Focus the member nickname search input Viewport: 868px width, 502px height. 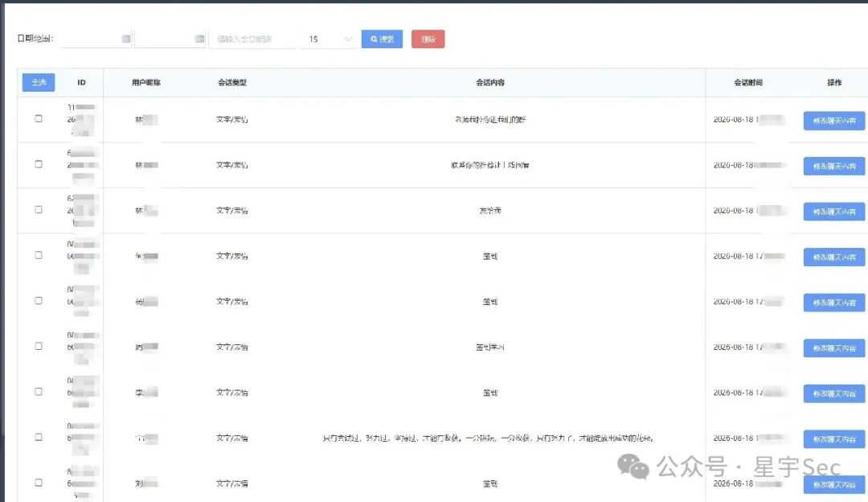click(x=252, y=39)
